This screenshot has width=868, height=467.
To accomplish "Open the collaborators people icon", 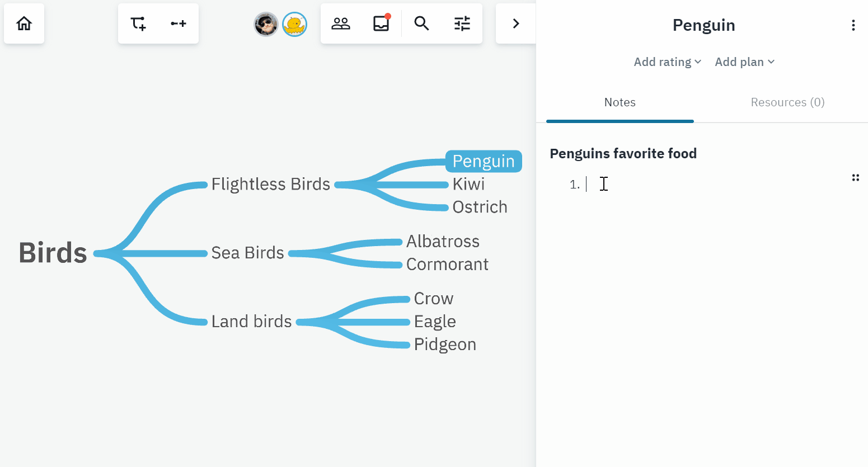I will click(x=341, y=23).
